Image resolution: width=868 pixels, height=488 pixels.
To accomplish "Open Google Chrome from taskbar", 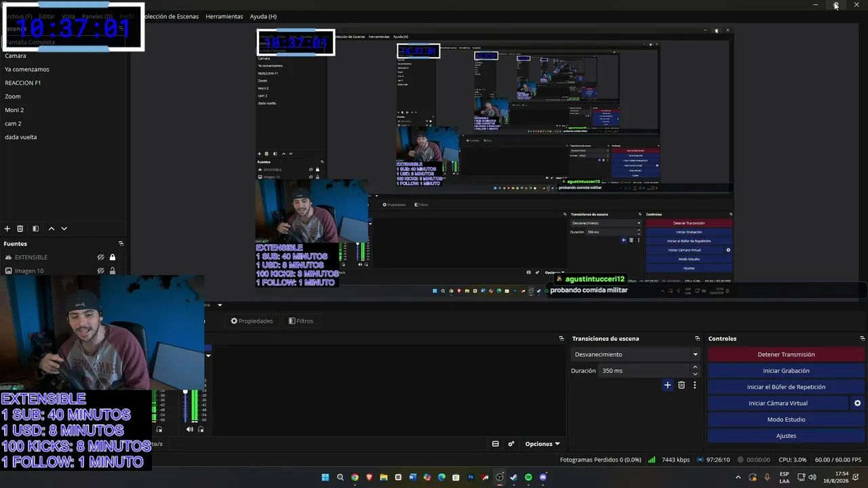I will coord(355,477).
